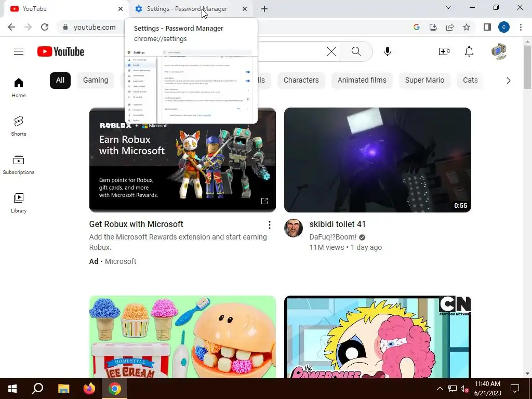
Task: Click the Google icon in address bar
Action: (x=417, y=27)
